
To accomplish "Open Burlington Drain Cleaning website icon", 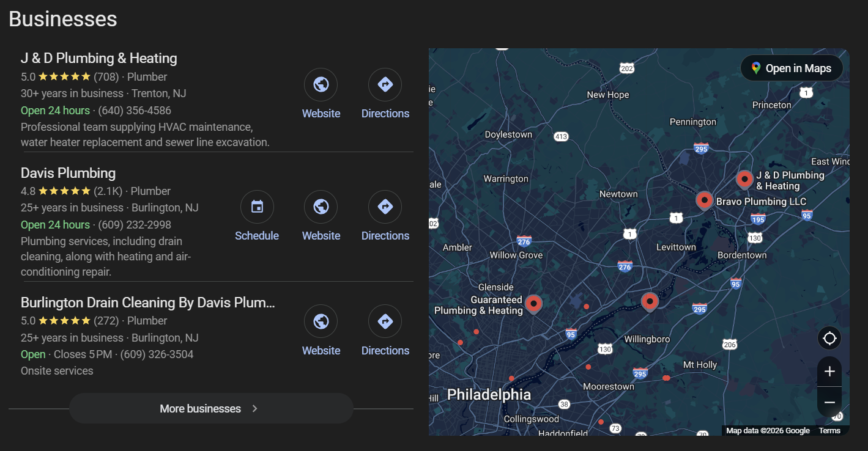I will pos(321,321).
